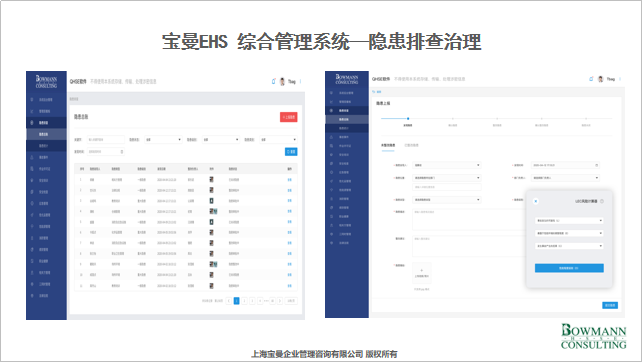Click the help icon next to the LEC risk calculator title
This screenshot has height=362, width=643.
point(602,201)
